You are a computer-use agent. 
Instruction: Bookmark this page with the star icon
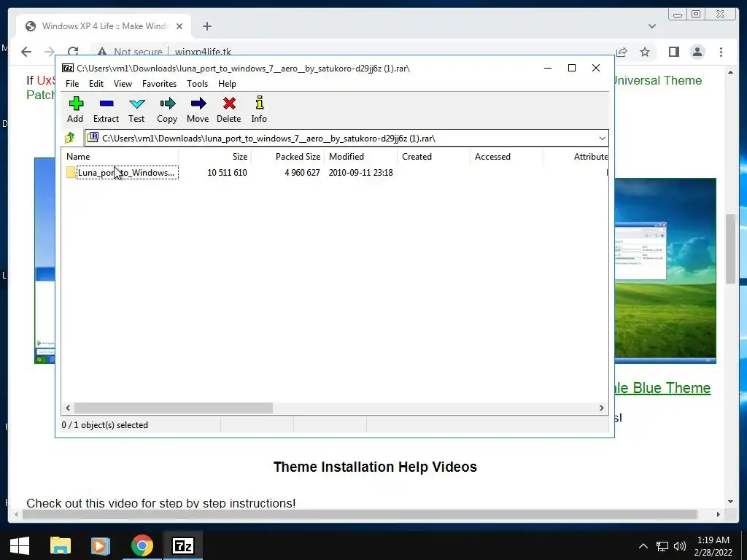pyautogui.click(x=645, y=52)
